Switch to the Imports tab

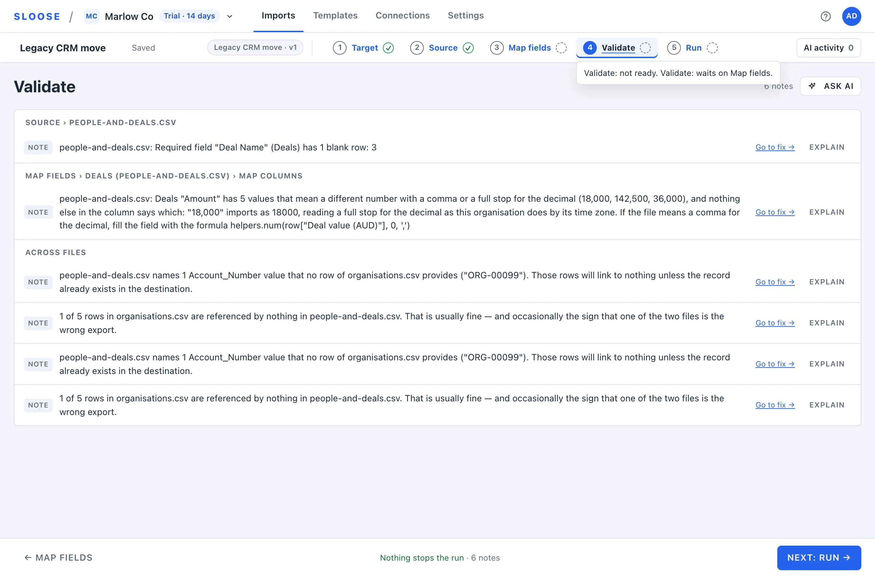[278, 16]
